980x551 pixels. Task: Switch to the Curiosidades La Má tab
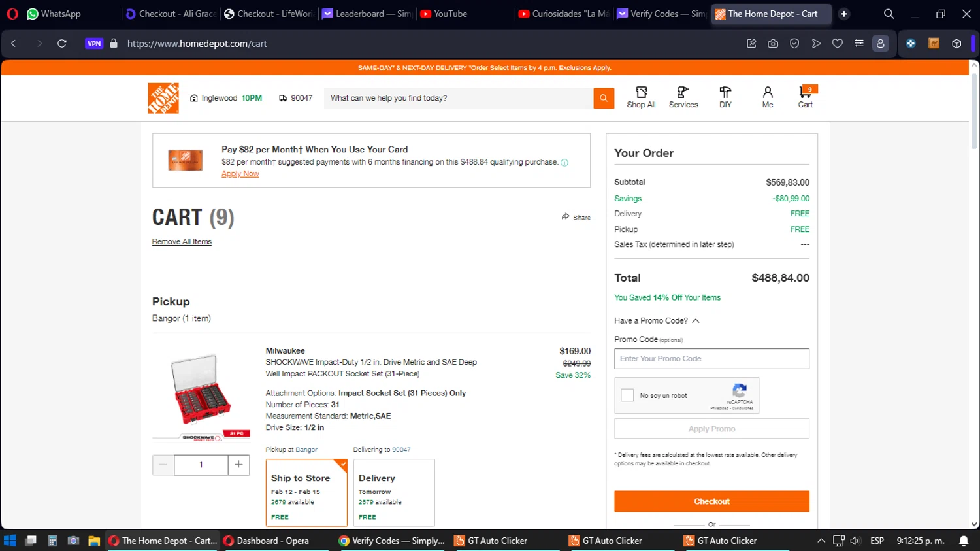pos(564,14)
